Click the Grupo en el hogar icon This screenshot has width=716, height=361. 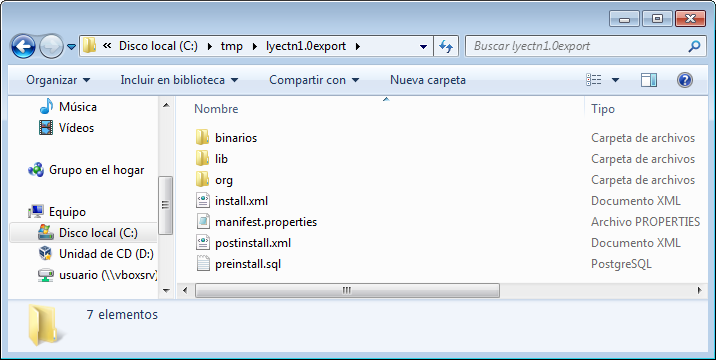36,170
